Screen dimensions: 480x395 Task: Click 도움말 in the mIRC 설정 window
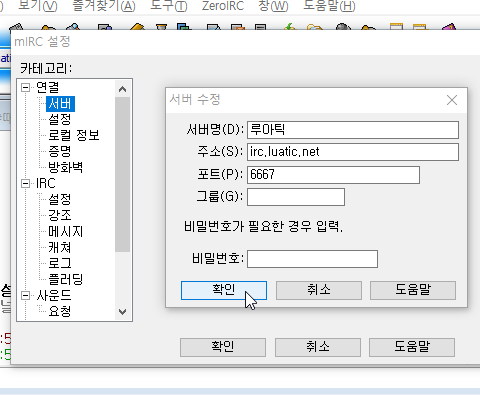pos(412,347)
